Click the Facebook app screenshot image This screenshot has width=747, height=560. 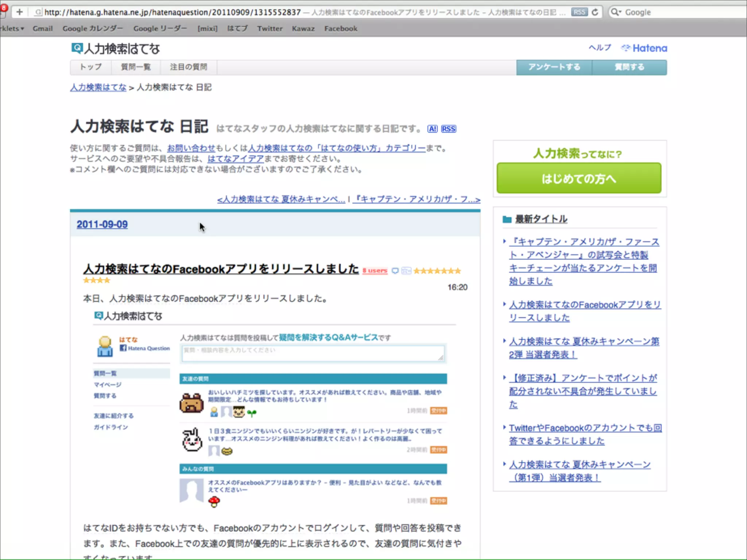point(274,408)
